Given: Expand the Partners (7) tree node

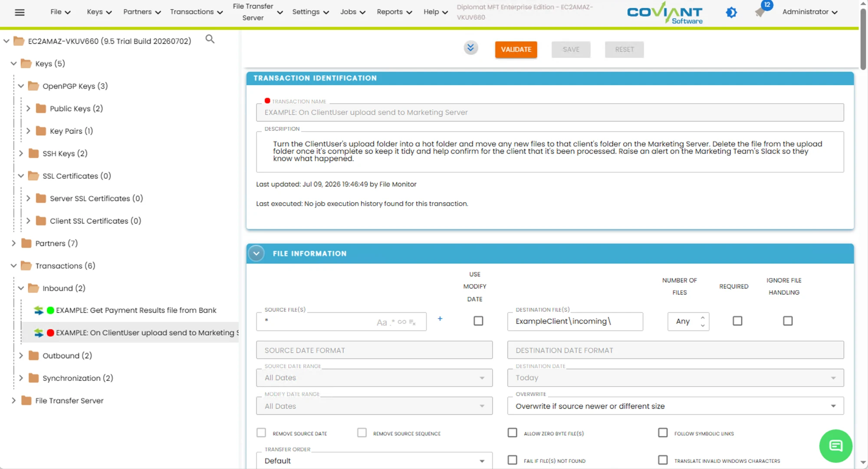Looking at the screenshot, I should (13, 243).
